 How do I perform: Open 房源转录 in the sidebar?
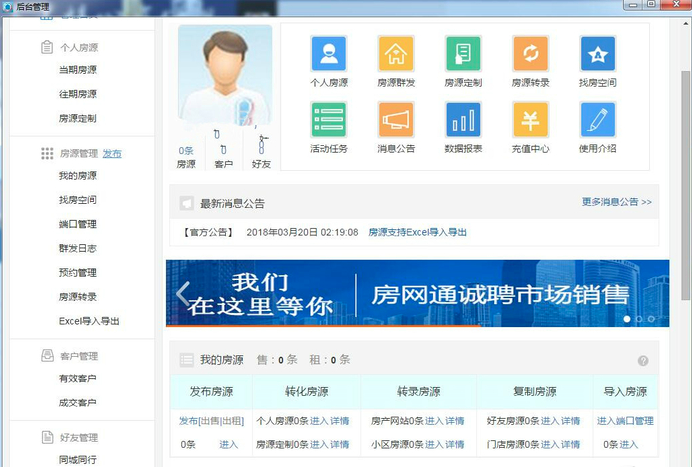coord(78,297)
